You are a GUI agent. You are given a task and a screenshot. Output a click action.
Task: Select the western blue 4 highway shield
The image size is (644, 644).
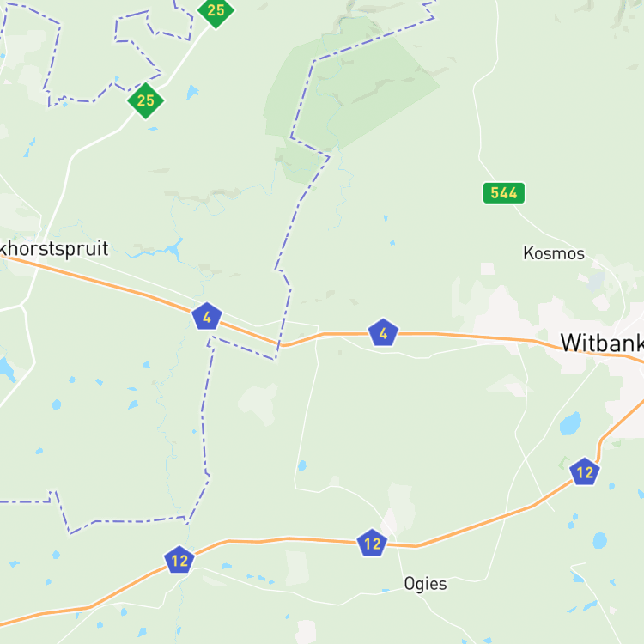[207, 317]
